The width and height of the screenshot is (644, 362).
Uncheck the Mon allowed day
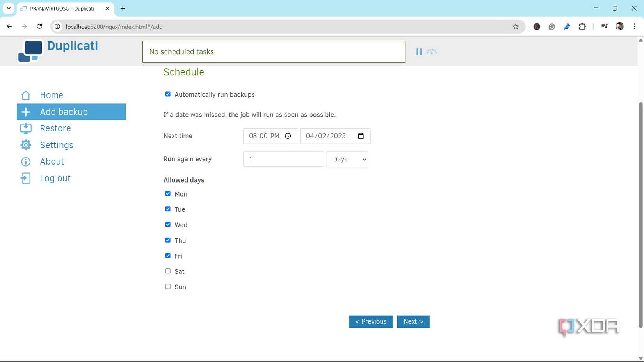pyautogui.click(x=168, y=193)
